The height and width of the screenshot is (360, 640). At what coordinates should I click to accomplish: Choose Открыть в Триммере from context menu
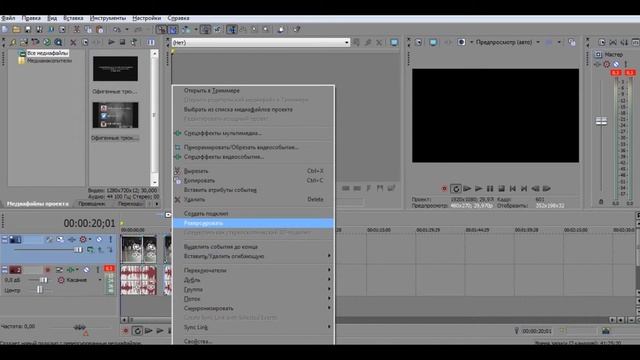[x=211, y=91]
